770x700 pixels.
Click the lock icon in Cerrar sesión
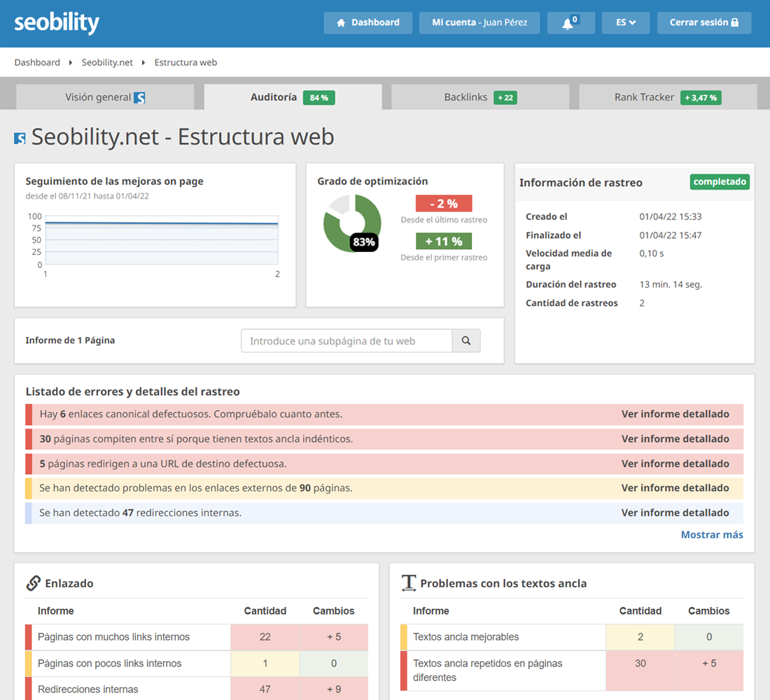coord(734,22)
